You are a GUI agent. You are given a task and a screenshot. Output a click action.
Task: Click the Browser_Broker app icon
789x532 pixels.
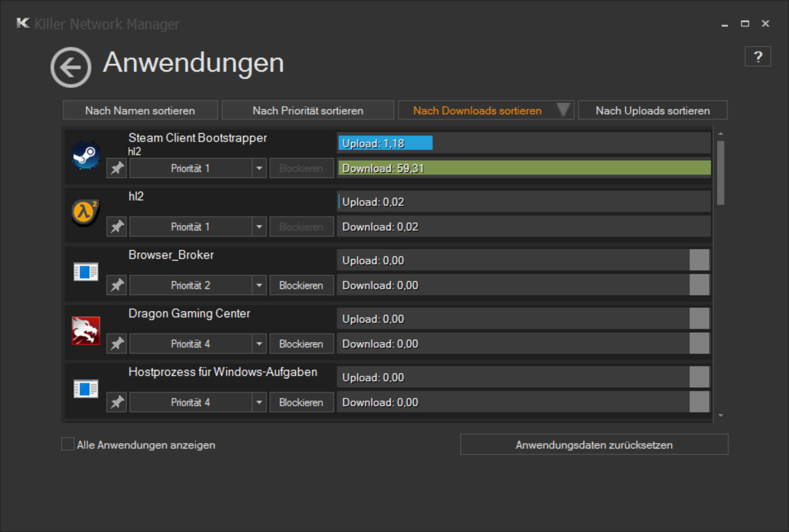[86, 272]
